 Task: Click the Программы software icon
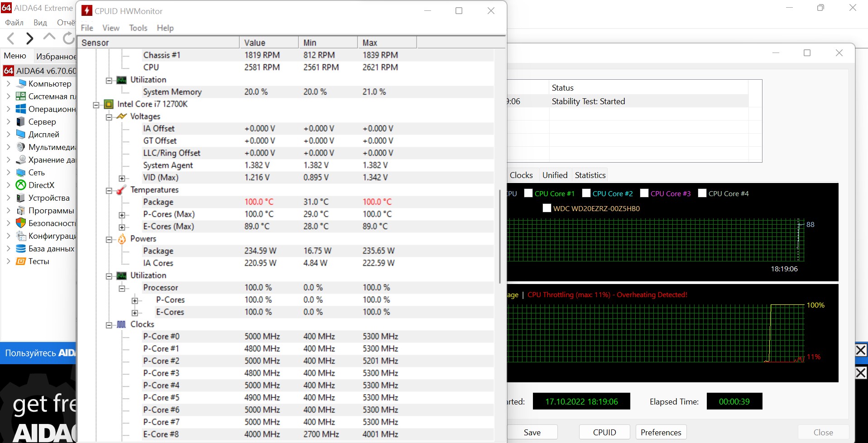pos(21,211)
